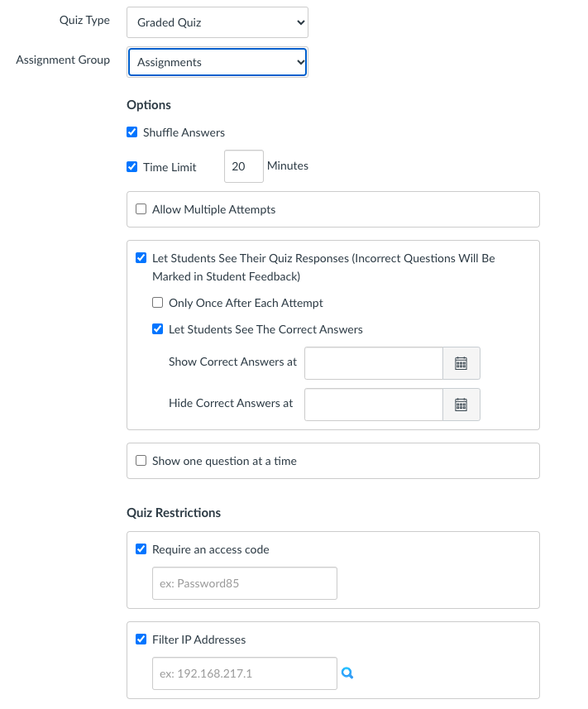This screenshot has width=588, height=709.
Task: Uncheck Let Students See The Correct Answers
Action: 157,329
